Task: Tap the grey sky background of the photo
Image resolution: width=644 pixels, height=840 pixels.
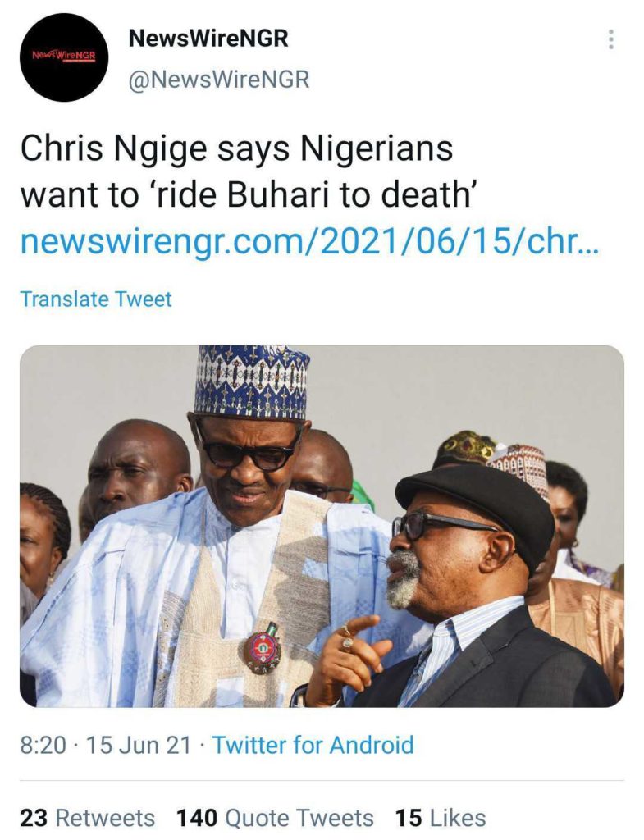Action: point(459,394)
